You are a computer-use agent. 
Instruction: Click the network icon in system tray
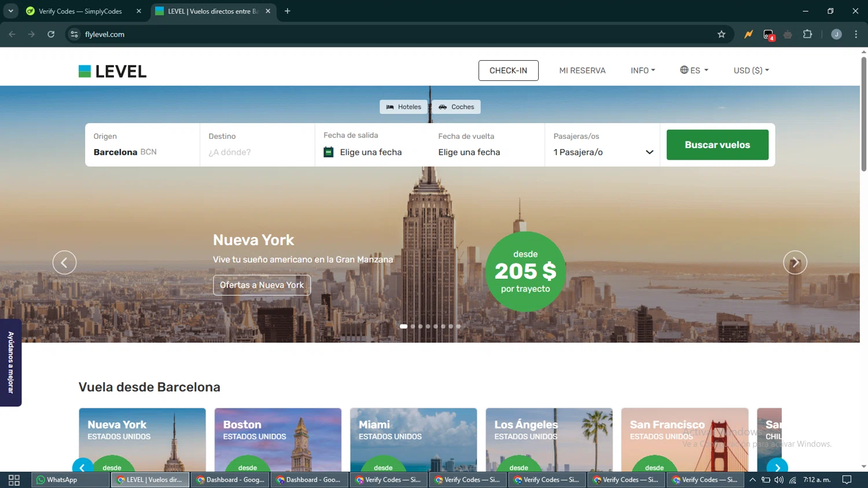click(793, 480)
